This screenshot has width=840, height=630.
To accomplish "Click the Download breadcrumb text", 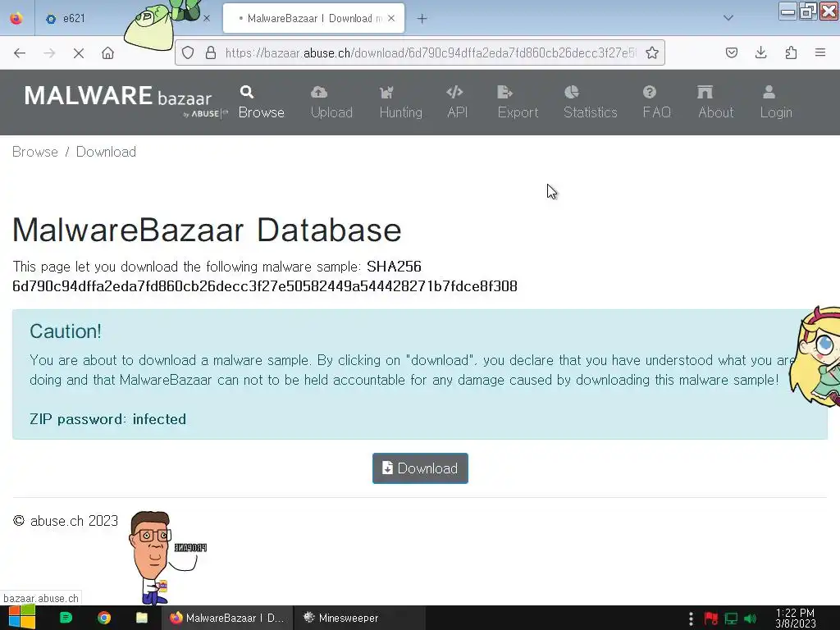I will coord(106,152).
